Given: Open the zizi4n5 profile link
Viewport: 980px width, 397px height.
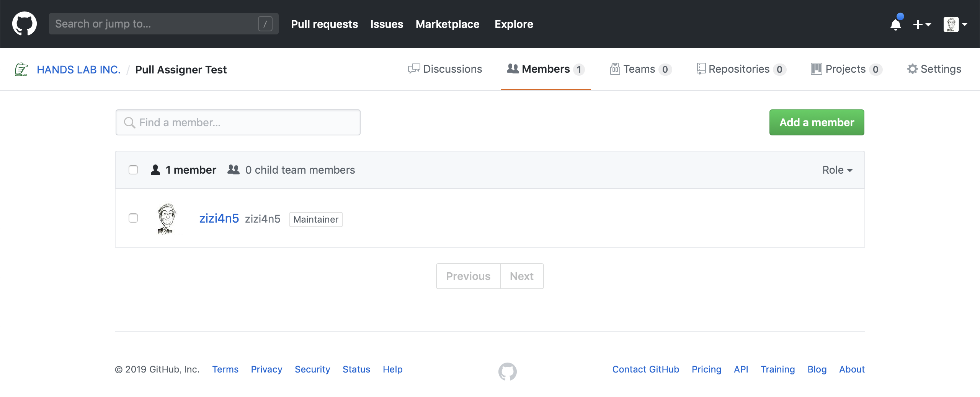Looking at the screenshot, I should [x=219, y=218].
